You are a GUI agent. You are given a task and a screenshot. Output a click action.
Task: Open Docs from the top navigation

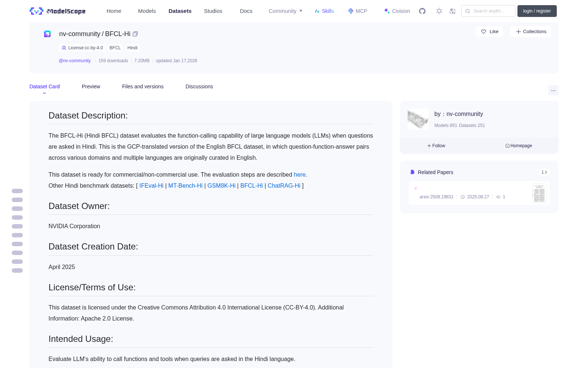(x=246, y=11)
